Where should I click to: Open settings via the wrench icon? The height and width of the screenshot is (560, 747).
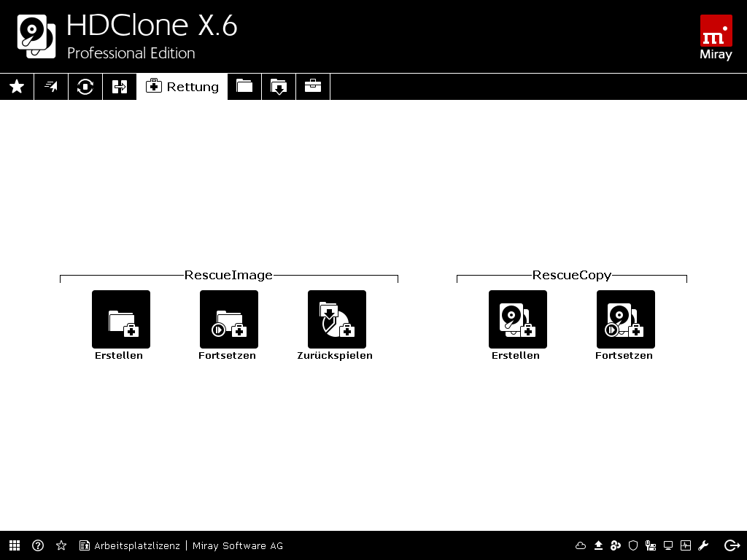[703, 545]
